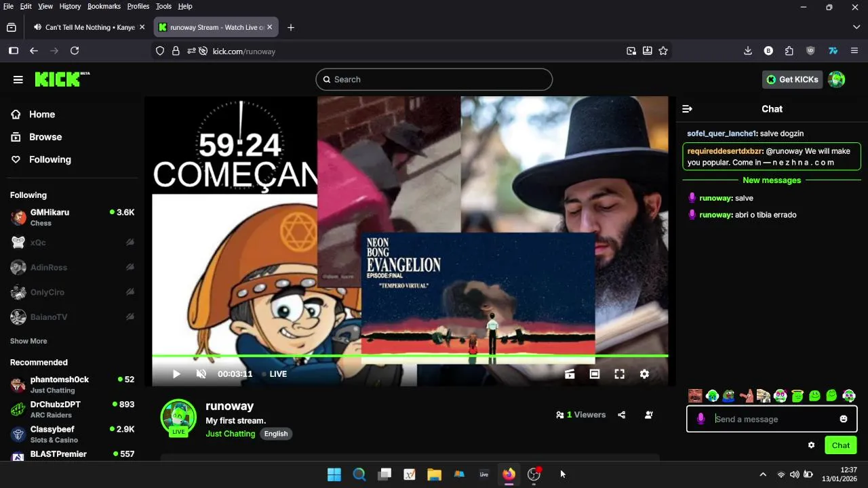Expand Show More following channels
Viewport: 868px width, 488px height.
coord(28,341)
